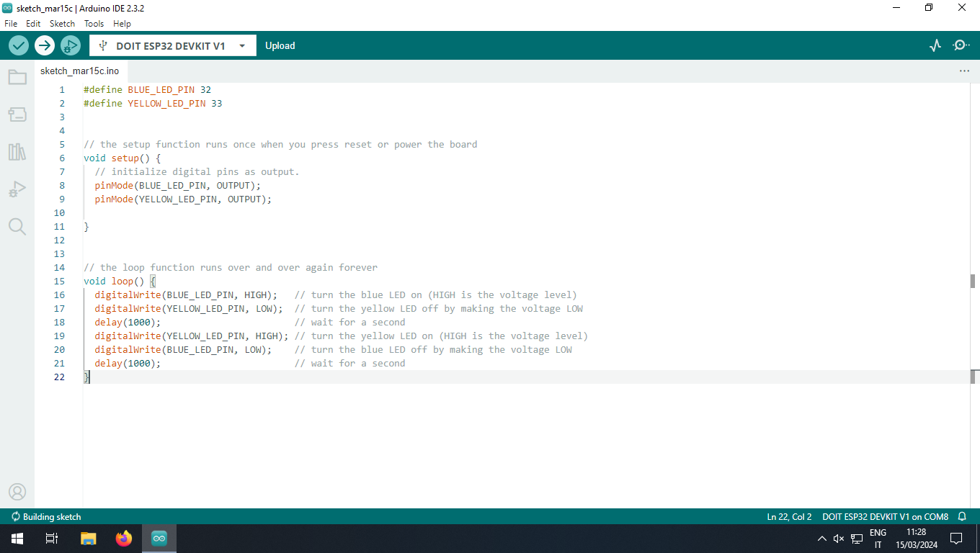Screen dimensions: 980x553
Task: Open the Boards Manager panel
Action: (x=17, y=114)
